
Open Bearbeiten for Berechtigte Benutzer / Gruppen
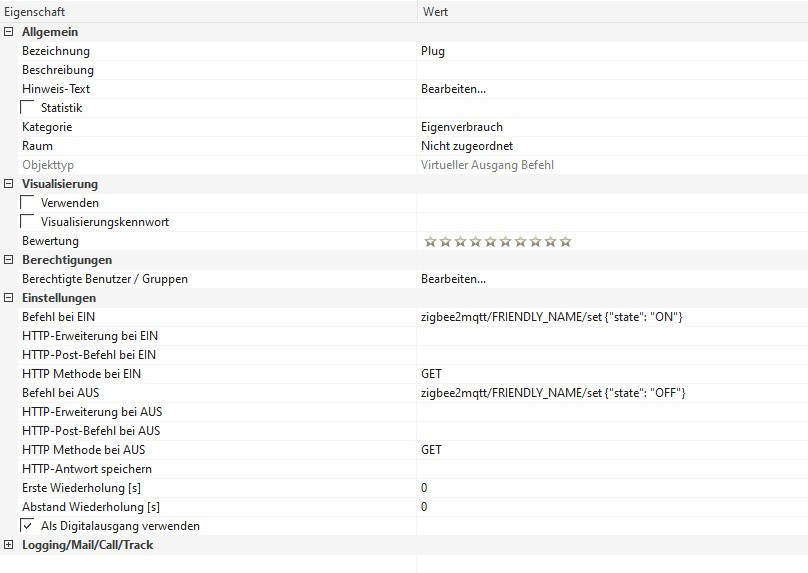coord(453,279)
